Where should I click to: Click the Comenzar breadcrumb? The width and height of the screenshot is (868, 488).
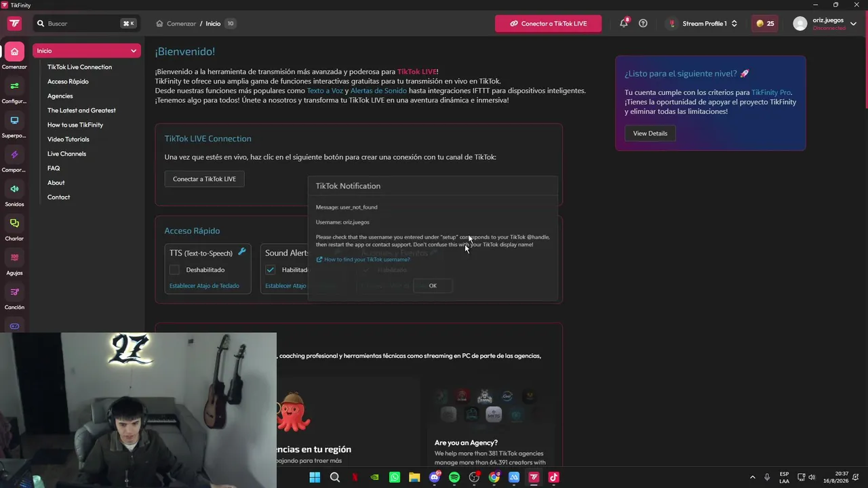point(181,24)
